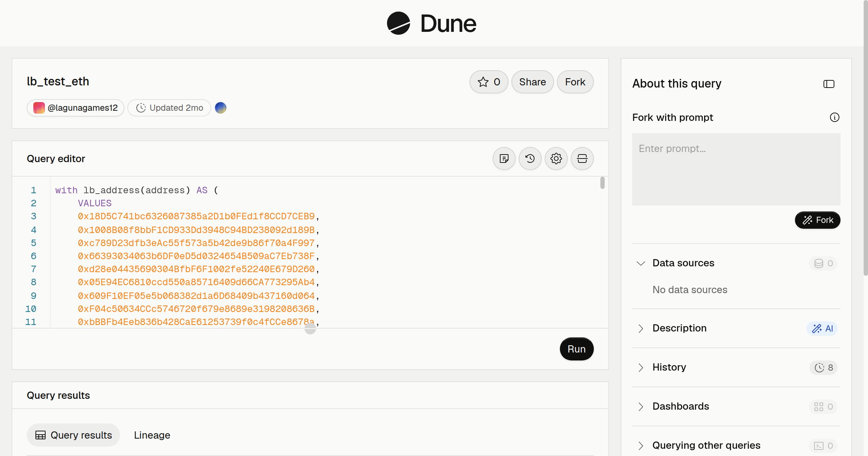Open query editor settings gear
Image resolution: width=868 pixels, height=456 pixels.
(556, 159)
